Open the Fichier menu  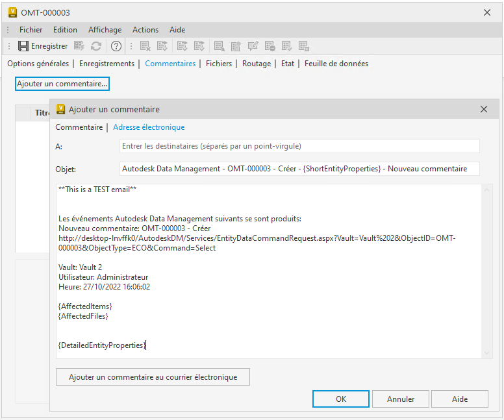click(31, 30)
